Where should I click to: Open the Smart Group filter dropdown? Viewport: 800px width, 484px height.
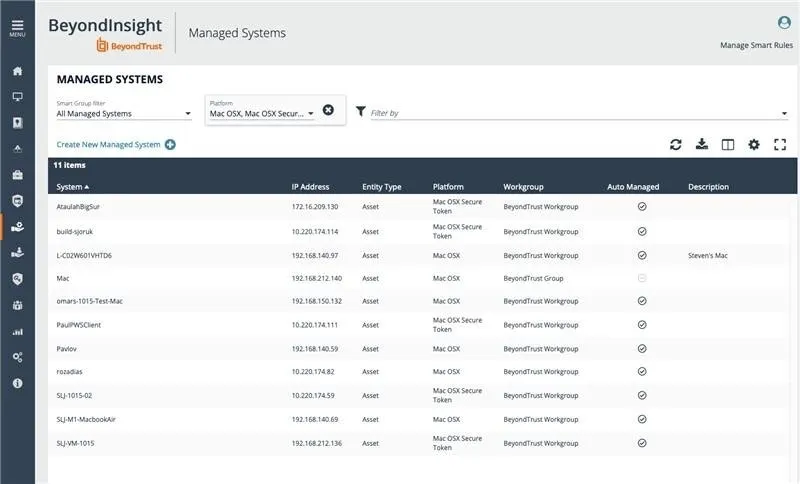click(x=124, y=113)
